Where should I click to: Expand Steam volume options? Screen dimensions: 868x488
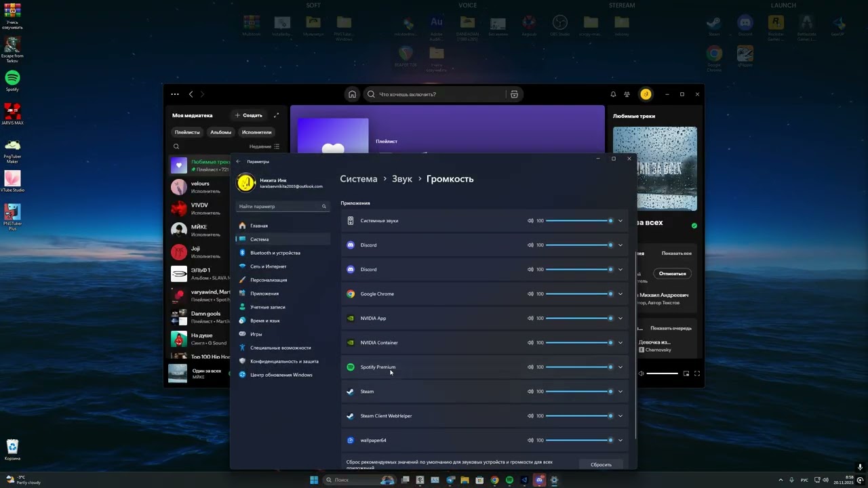pyautogui.click(x=620, y=392)
